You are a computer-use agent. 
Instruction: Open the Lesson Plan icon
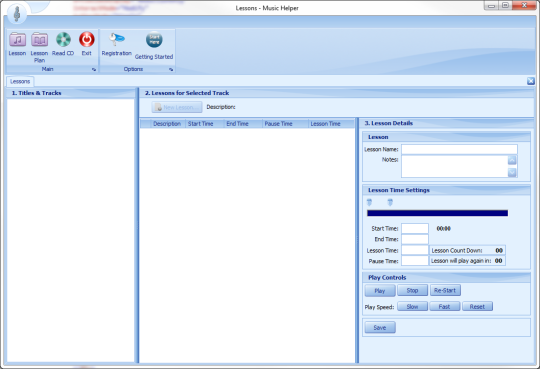pos(39,40)
